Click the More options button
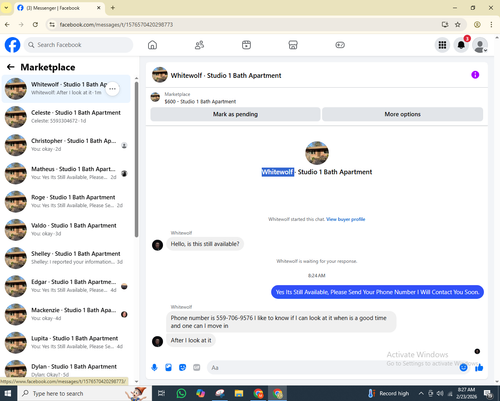Viewport: 500px width, 401px height. [402, 114]
